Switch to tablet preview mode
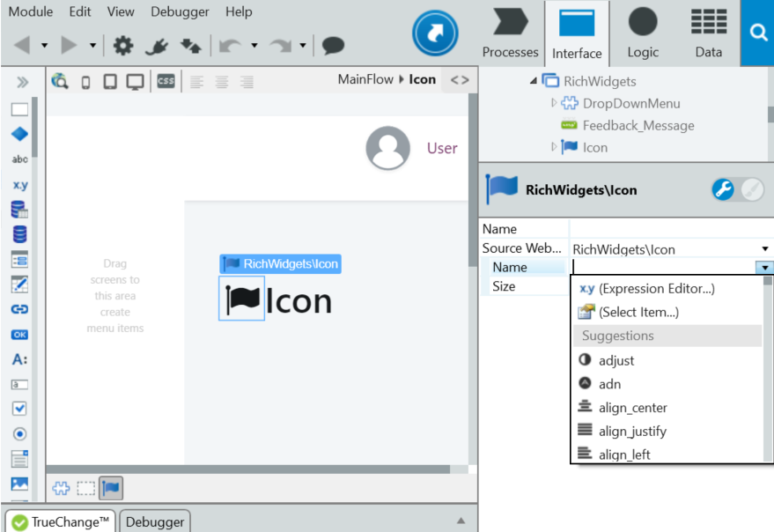The width and height of the screenshot is (774, 532). click(x=110, y=81)
